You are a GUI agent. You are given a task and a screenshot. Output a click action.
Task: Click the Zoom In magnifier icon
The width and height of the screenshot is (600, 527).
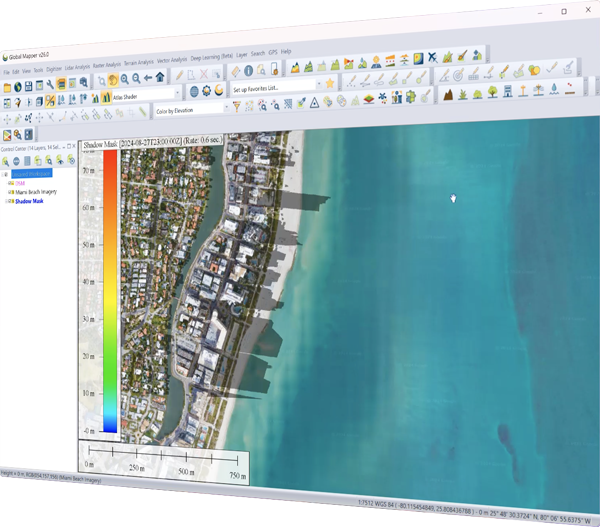(x=125, y=80)
